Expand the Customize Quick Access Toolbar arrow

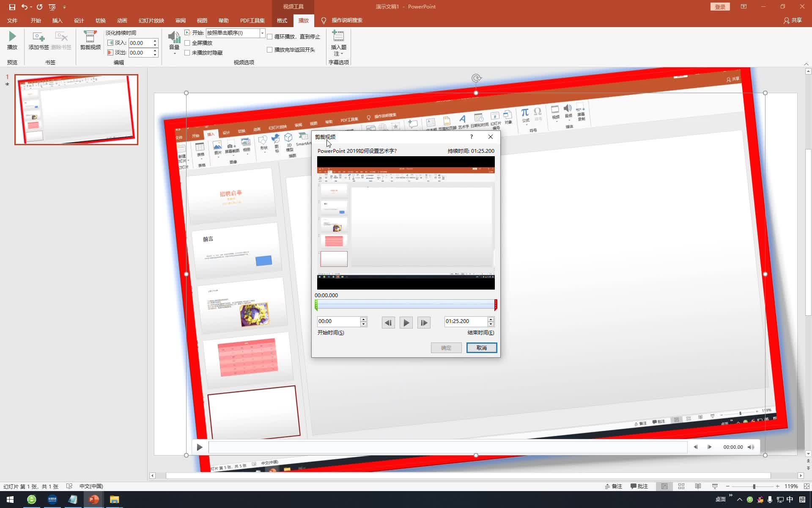pyautogui.click(x=64, y=7)
